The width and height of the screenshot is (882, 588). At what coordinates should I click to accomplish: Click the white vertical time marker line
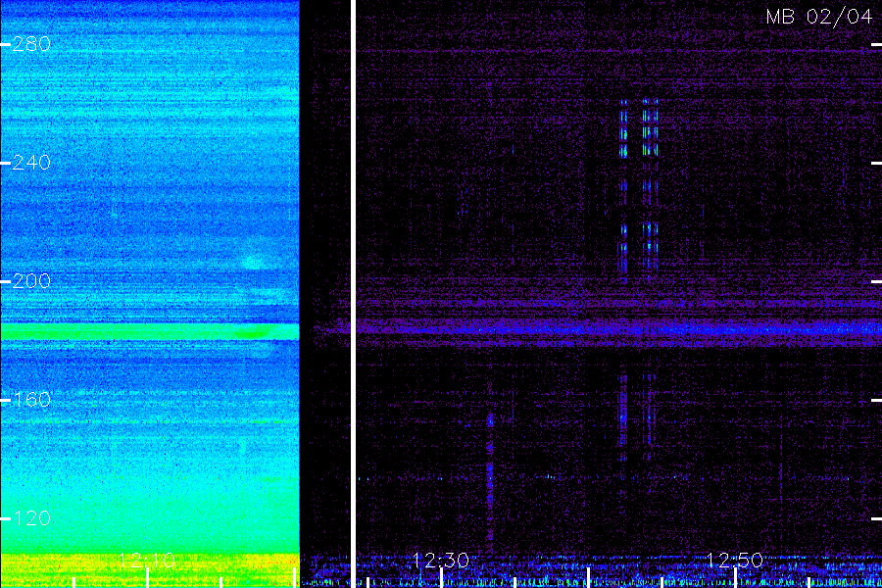coord(353,294)
